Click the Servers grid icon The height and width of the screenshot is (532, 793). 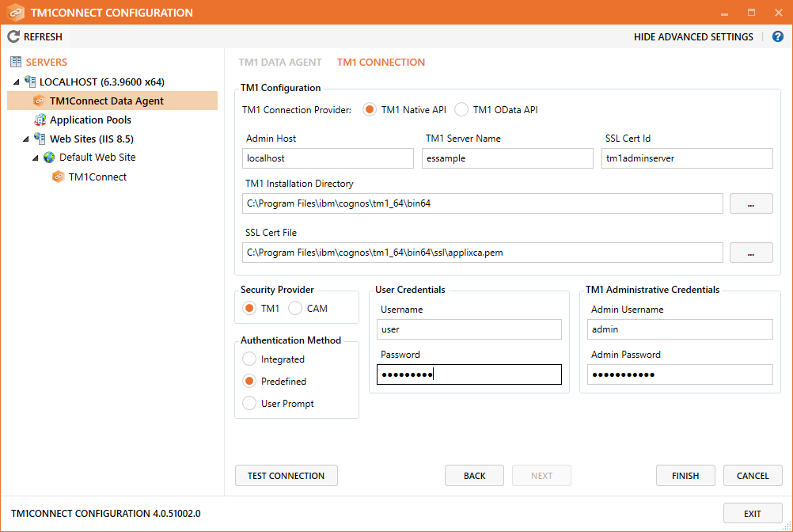point(16,62)
